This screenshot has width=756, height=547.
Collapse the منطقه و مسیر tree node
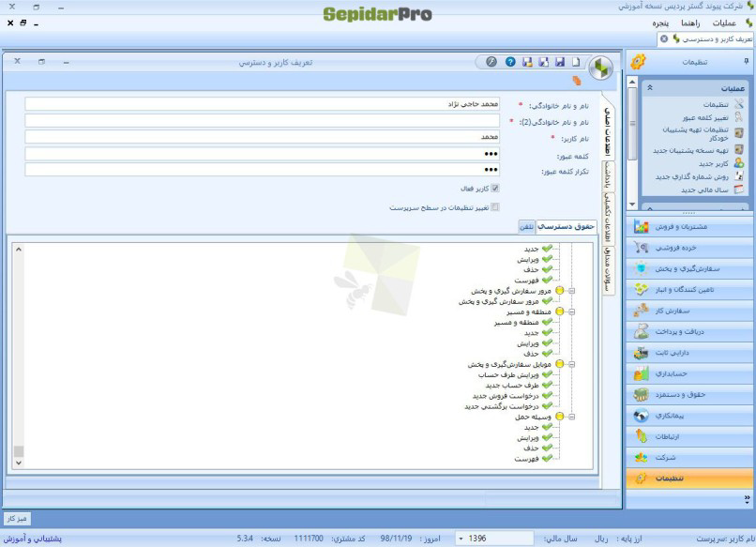pos(572,311)
